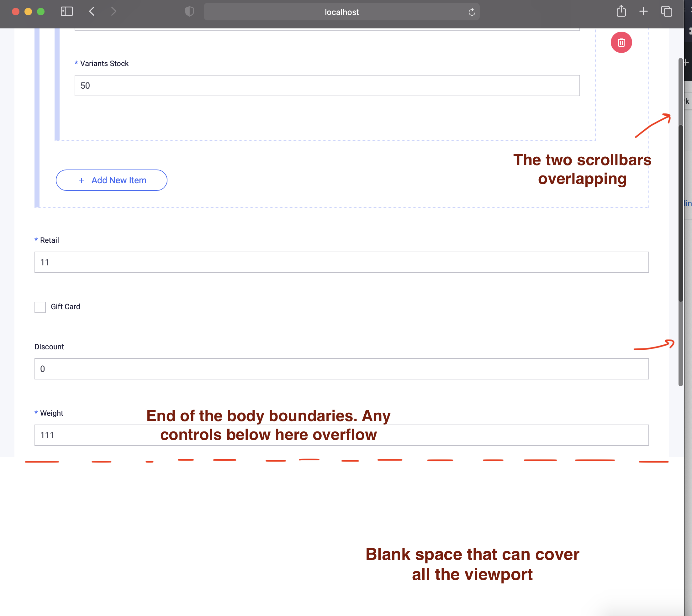
Task: Click the green zoom traffic light button
Action: point(41,11)
